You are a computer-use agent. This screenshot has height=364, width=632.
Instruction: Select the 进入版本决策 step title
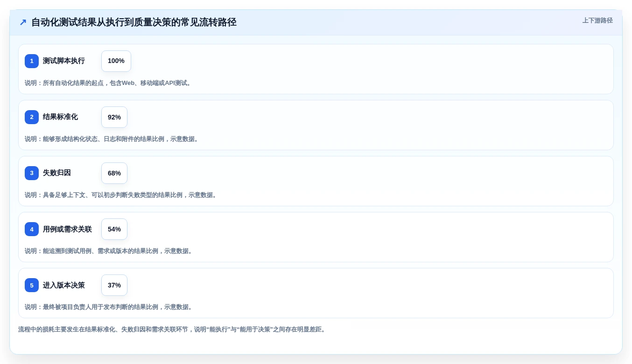pos(64,285)
